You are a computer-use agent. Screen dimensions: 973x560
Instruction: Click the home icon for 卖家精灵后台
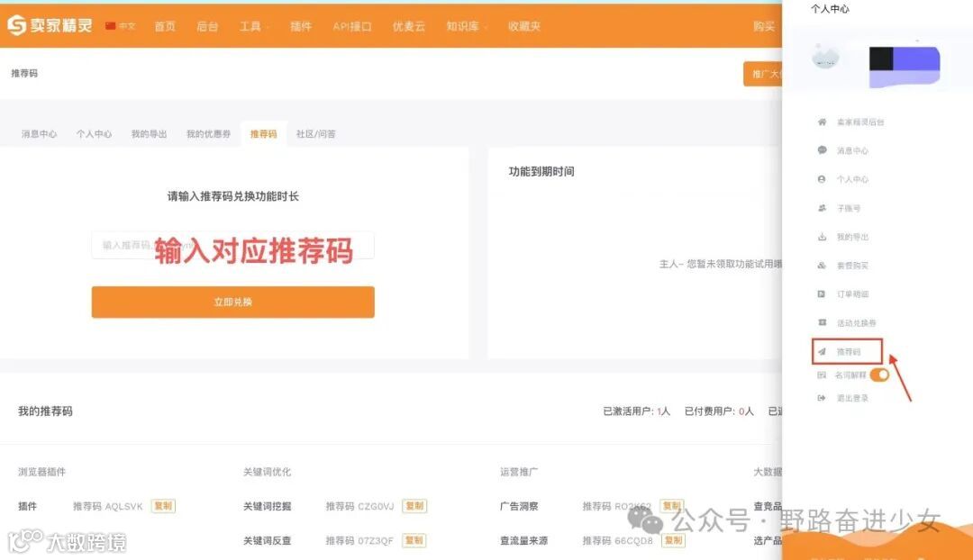822,122
